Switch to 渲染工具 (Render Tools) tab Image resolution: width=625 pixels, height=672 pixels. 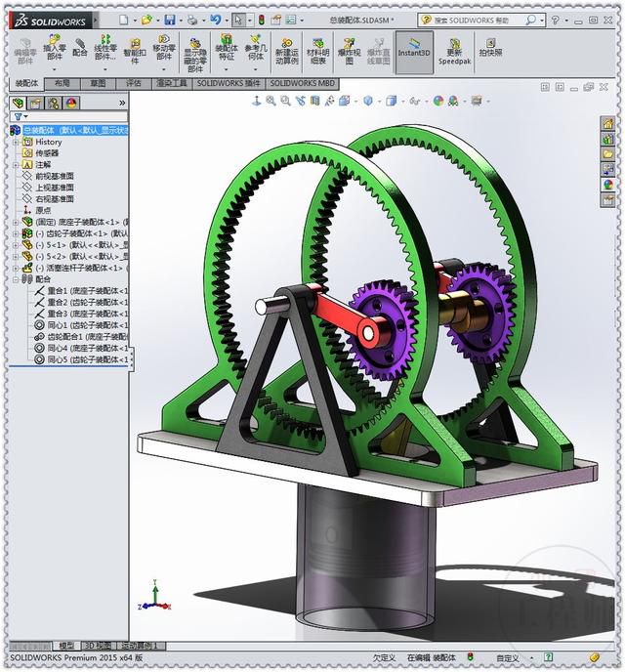pos(171,83)
